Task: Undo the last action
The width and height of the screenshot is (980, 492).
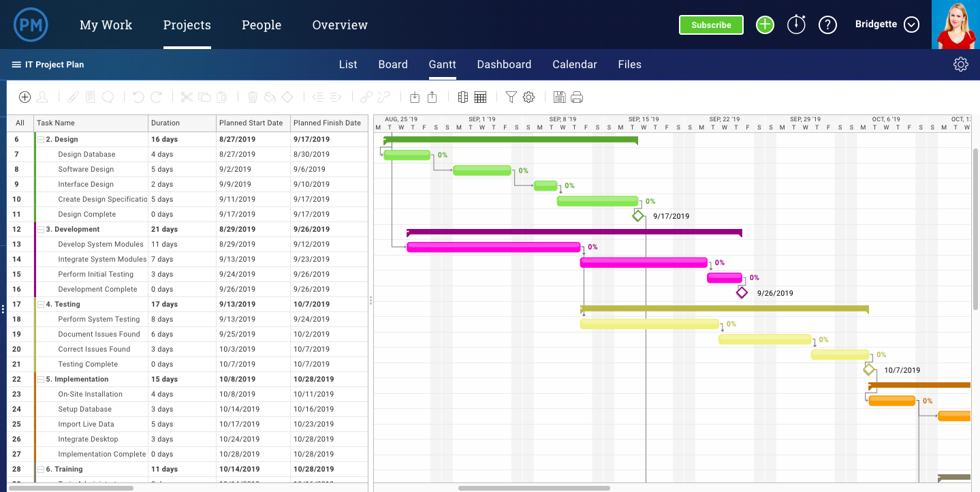Action: (138, 97)
